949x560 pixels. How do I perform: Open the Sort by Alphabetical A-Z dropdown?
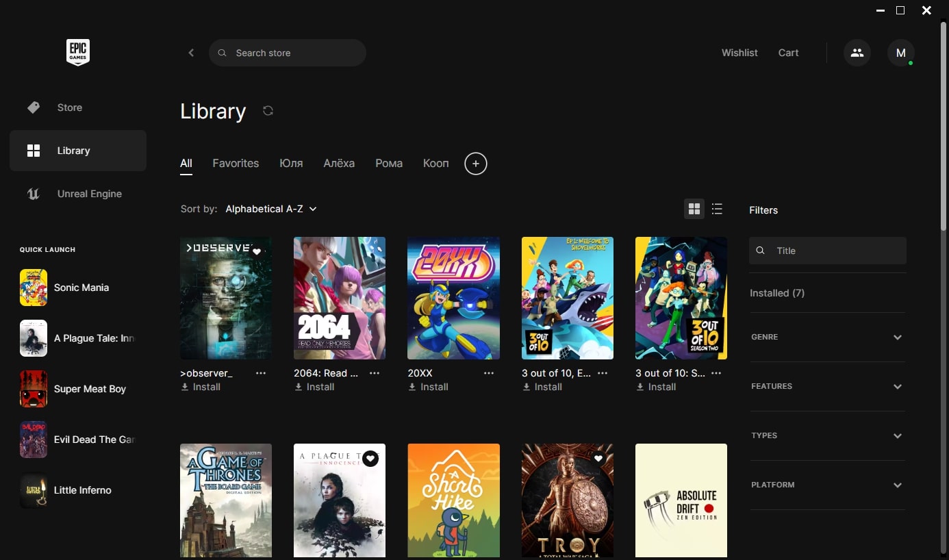pyautogui.click(x=271, y=209)
